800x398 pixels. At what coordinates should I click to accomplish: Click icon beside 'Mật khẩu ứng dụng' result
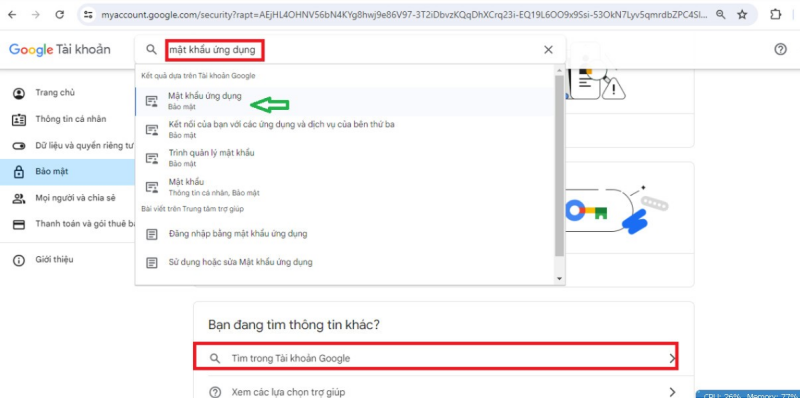point(152,101)
